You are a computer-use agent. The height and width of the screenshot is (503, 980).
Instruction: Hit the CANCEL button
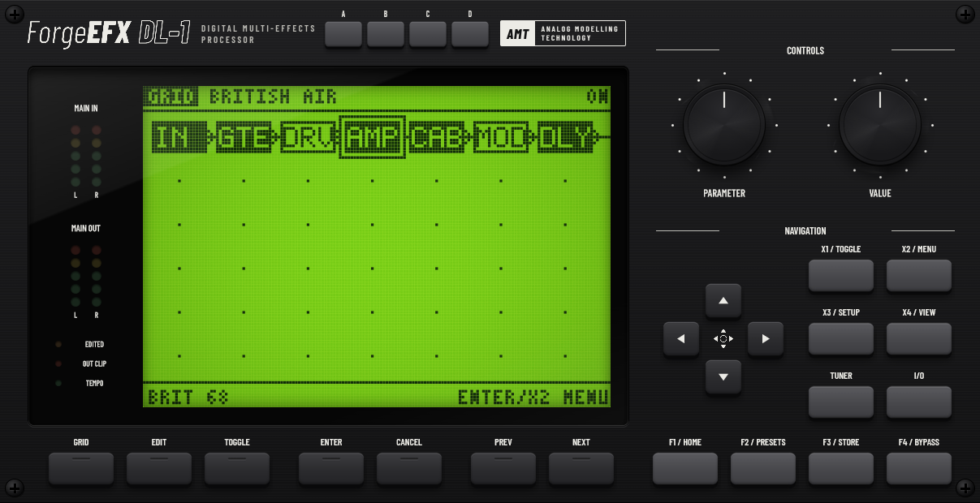(409, 468)
